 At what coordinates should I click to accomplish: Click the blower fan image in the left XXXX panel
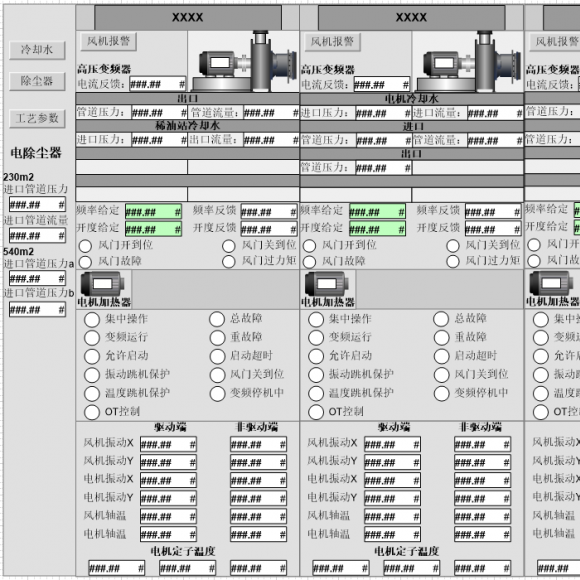coord(244,61)
